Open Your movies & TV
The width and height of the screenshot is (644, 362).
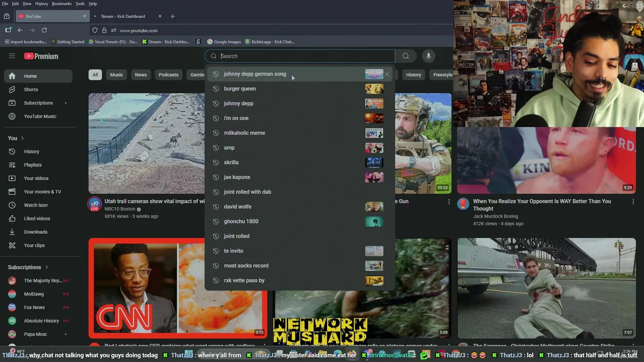click(x=38, y=192)
